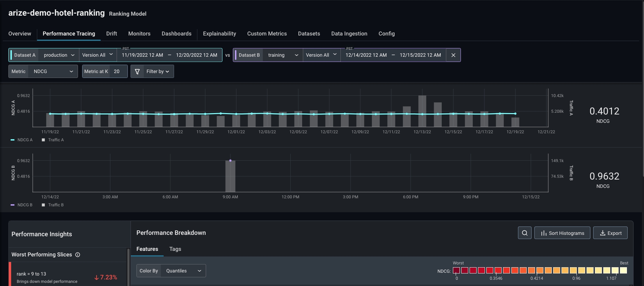Expand the Filter by dropdown
The height and width of the screenshot is (286, 644).
point(158,71)
